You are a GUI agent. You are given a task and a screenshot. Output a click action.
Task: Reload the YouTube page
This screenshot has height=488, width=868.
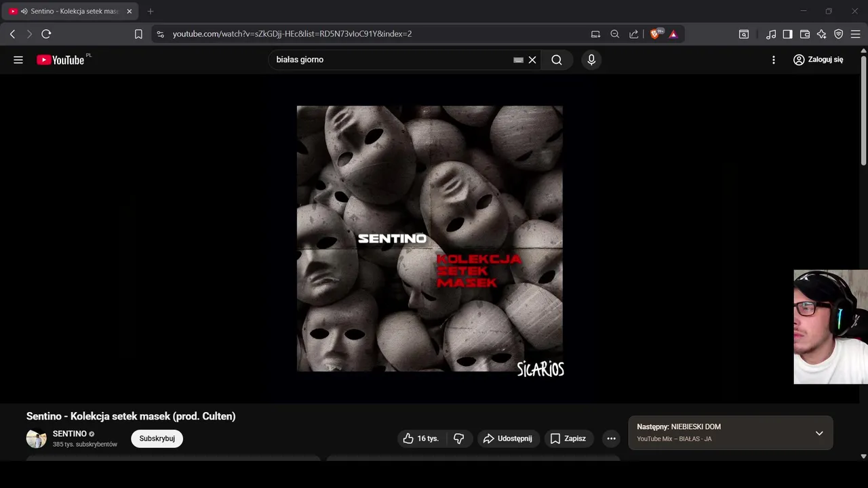46,34
